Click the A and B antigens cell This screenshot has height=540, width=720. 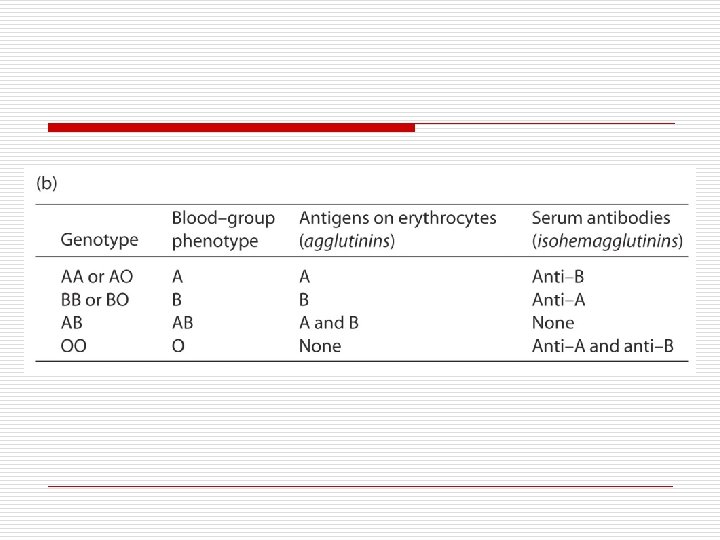point(328,323)
